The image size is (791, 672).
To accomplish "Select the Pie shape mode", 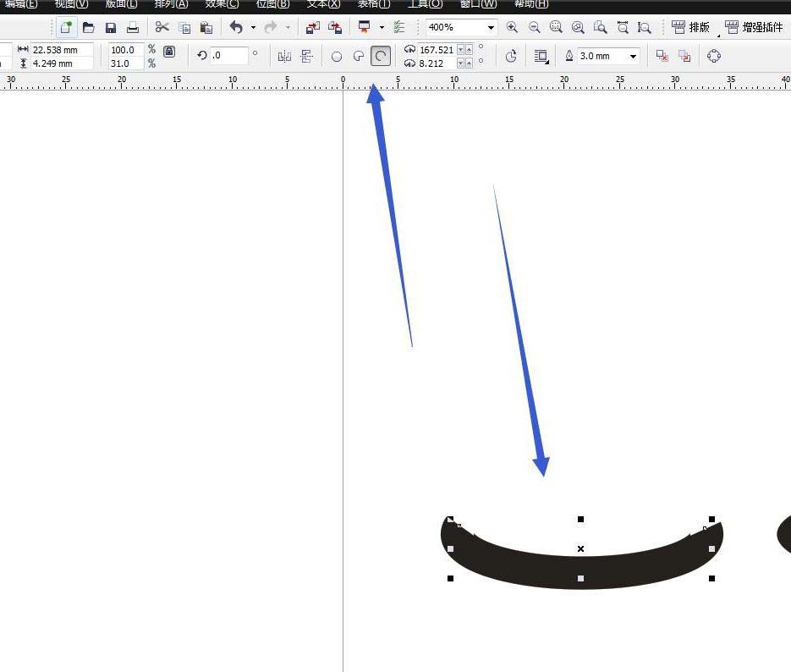I will click(x=359, y=57).
